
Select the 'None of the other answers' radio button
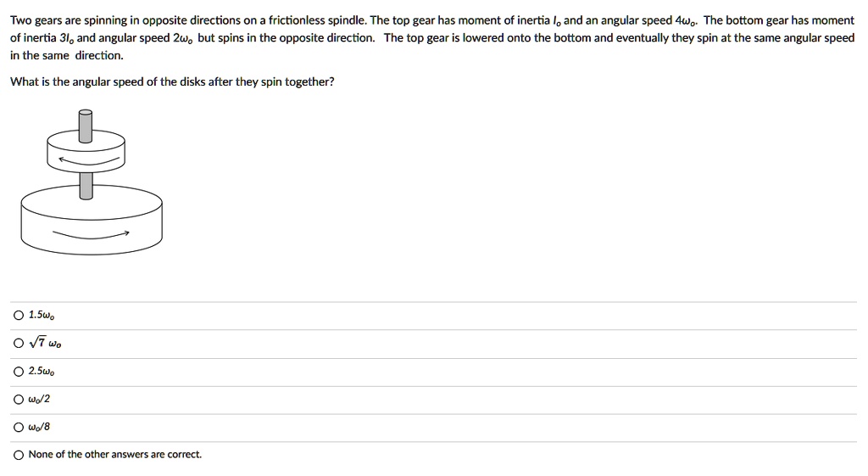tap(18, 455)
